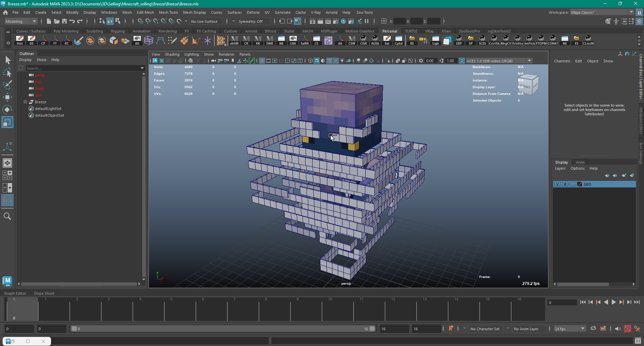Switch to the Rigging shelf tab
644x346 pixels.
(118, 31)
